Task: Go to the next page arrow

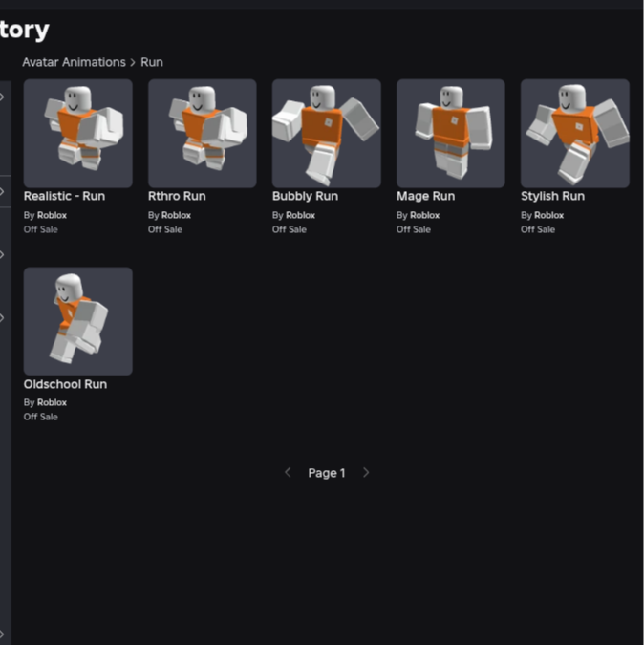Action: [366, 473]
